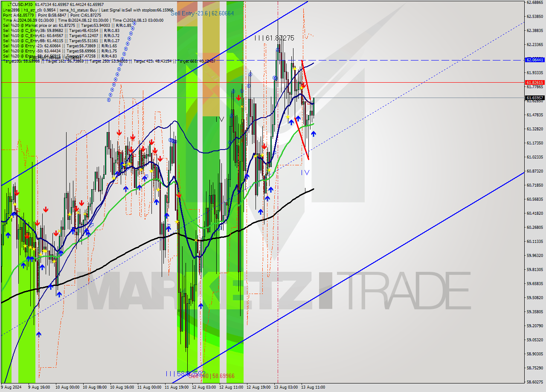This screenshot has height=392, width=546.
Task: Click the red 61.82615 price level tag
Action: pos(535,83)
